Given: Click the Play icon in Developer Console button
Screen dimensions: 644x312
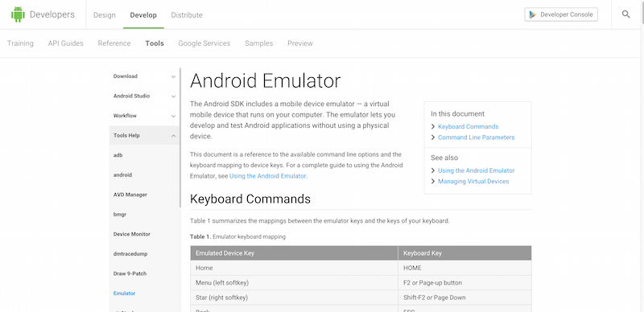Looking at the screenshot, I should [533, 14].
